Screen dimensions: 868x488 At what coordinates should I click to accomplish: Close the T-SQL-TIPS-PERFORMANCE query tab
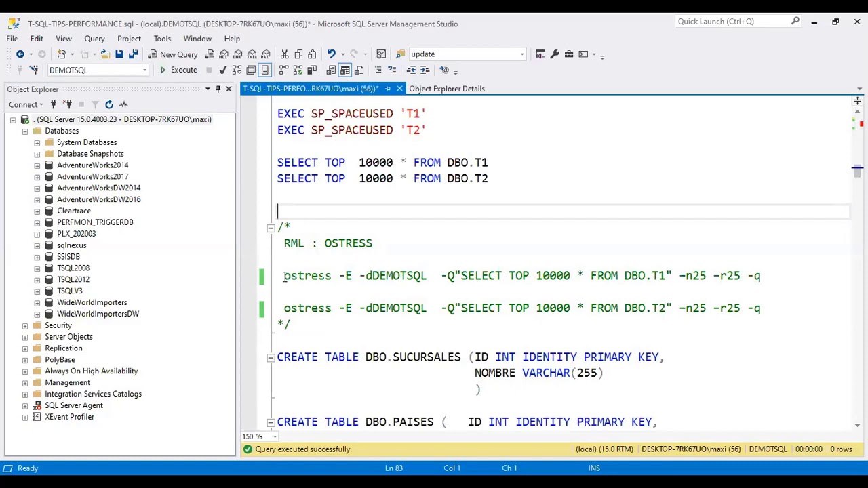[399, 89]
